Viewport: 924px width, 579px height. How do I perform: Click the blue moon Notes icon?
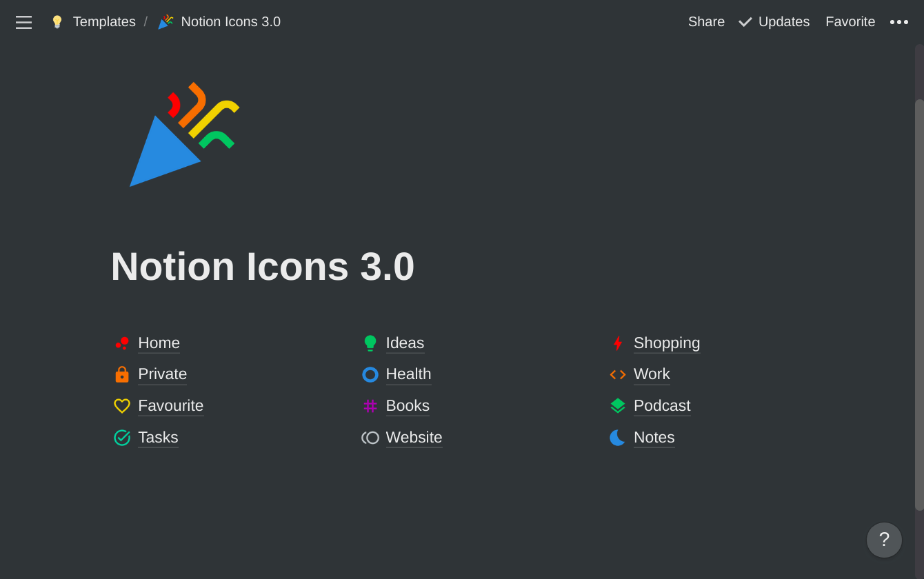618,438
